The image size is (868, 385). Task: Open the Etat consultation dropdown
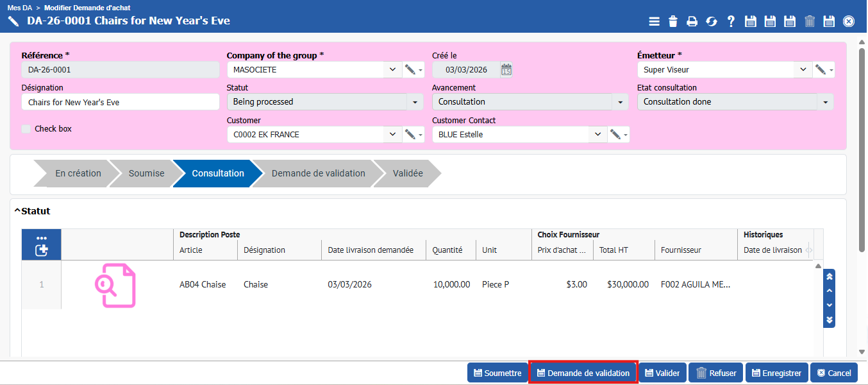(825, 102)
